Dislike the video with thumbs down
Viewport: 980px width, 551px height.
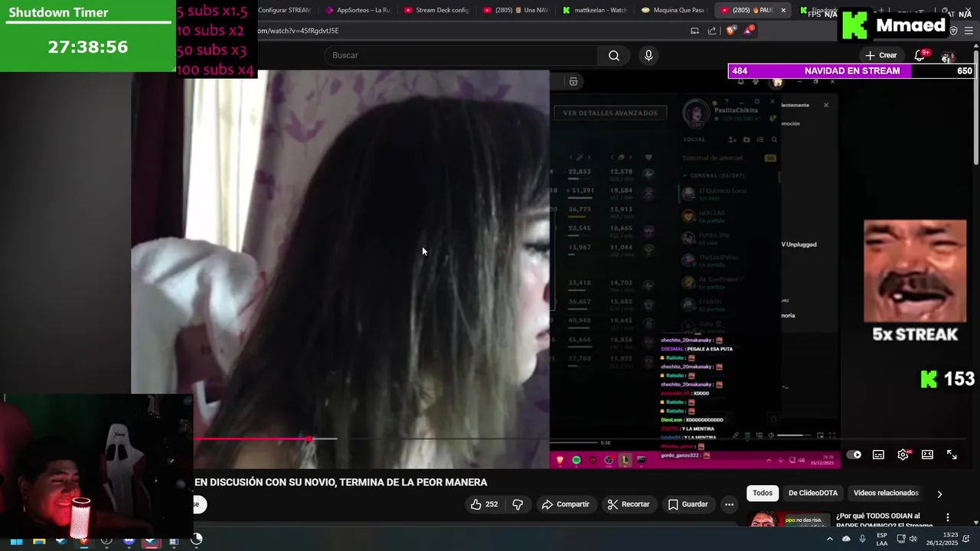point(518,504)
